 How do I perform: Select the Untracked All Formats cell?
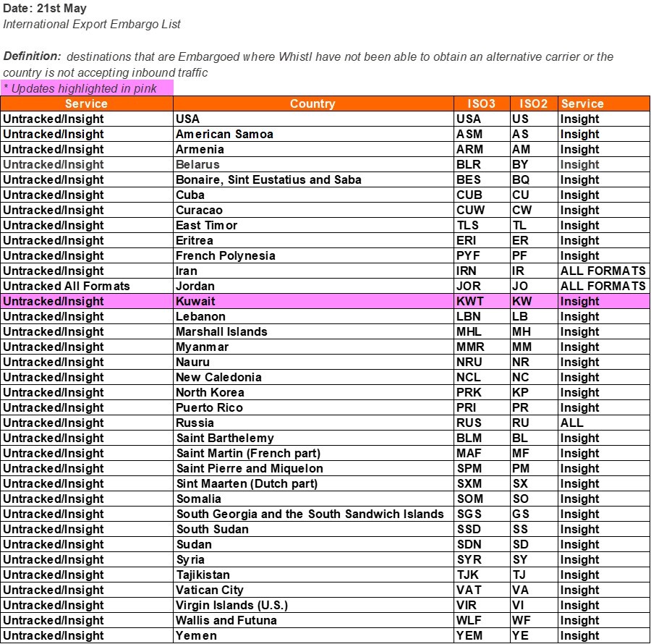86,286
